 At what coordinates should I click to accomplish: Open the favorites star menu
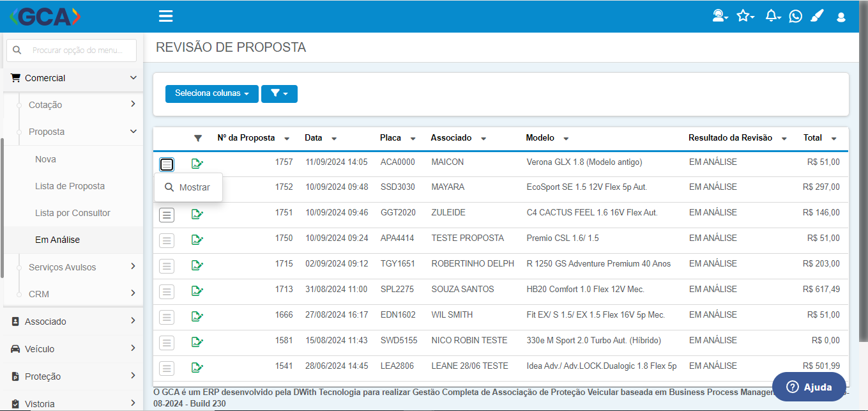click(745, 16)
